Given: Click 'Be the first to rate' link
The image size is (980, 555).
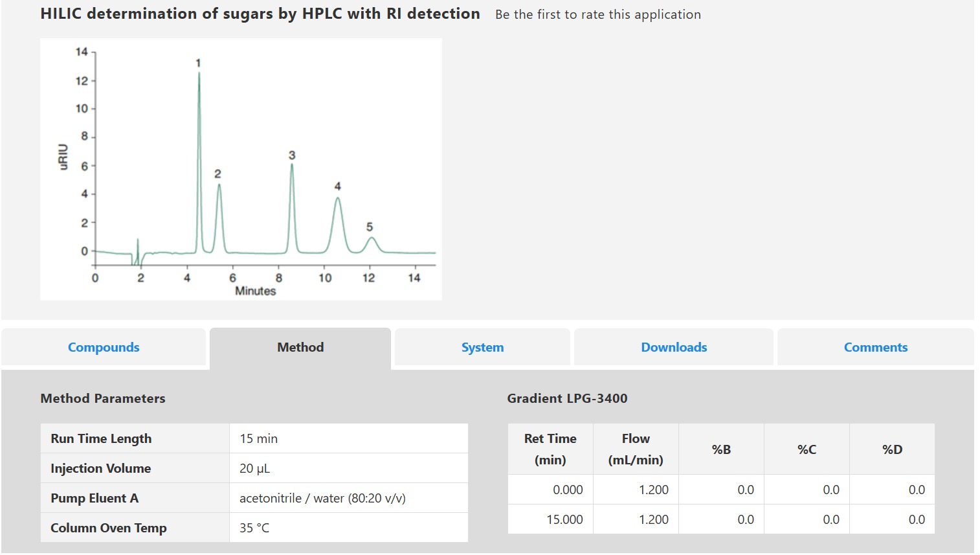Looking at the screenshot, I should 597,14.
